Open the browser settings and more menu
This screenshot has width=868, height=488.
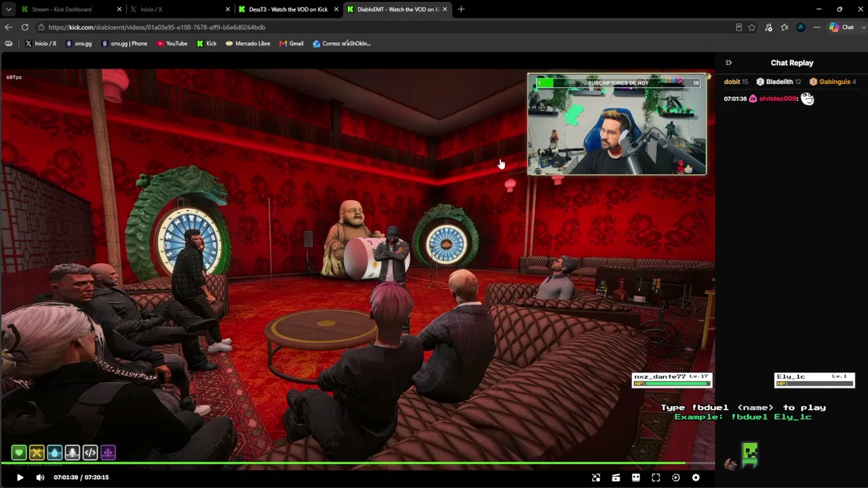(x=816, y=27)
